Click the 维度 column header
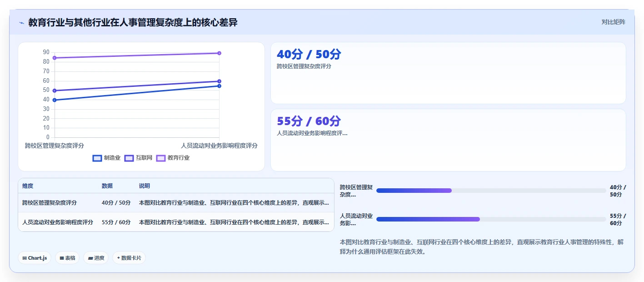 28,186
